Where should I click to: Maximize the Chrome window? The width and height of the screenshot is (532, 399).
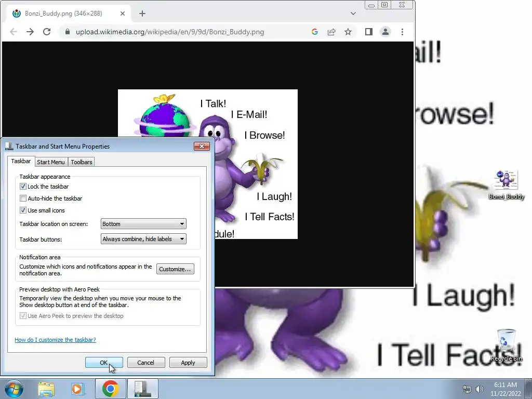pyautogui.click(x=384, y=5)
